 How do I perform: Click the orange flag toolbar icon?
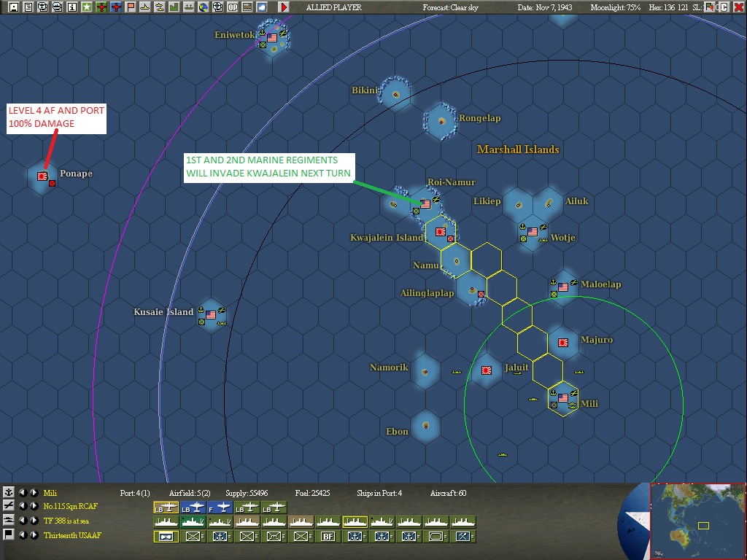[130, 7]
